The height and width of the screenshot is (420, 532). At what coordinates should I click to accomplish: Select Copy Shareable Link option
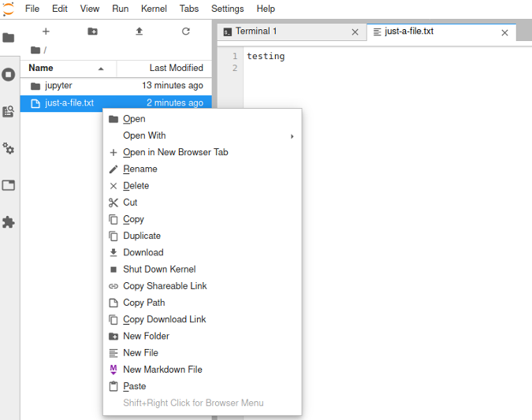165,286
